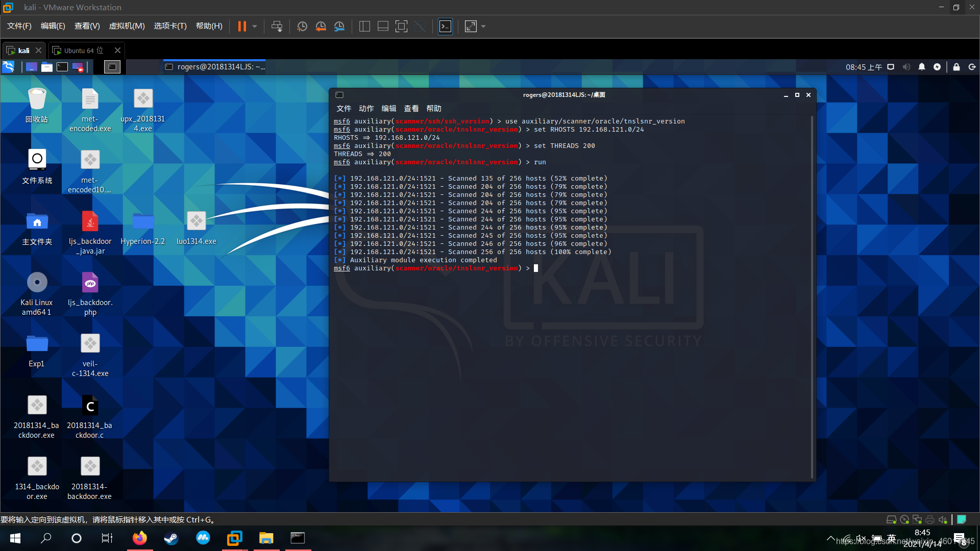Select the ljs_backdoor_java.jar file icon
This screenshot has width=980, height=551.
[x=90, y=233]
